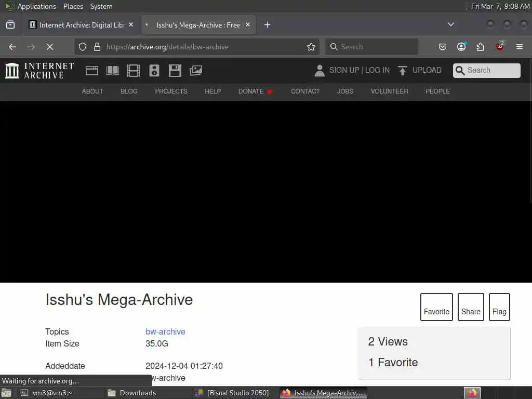Click the Firefox View icon in tab bar
532x399 pixels.
coord(10,25)
